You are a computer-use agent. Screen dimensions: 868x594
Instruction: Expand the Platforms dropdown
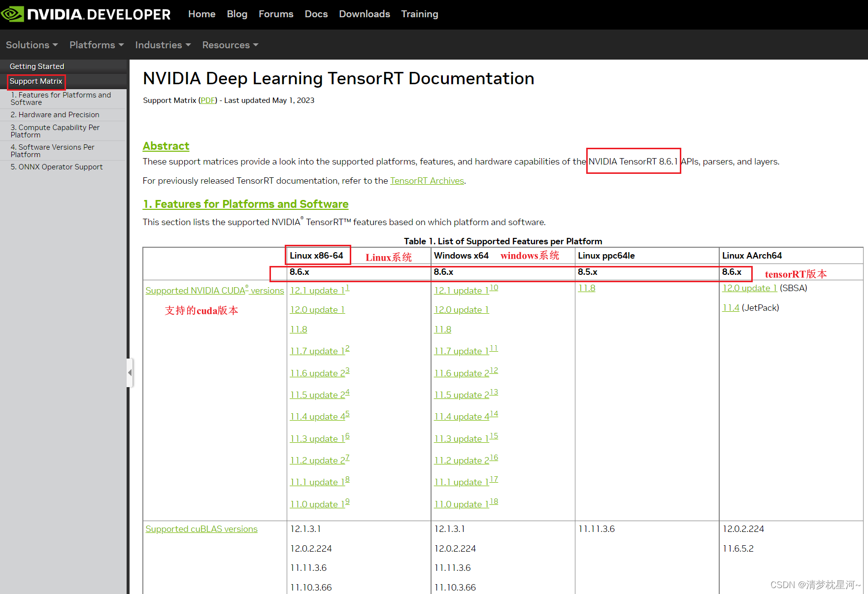97,45
